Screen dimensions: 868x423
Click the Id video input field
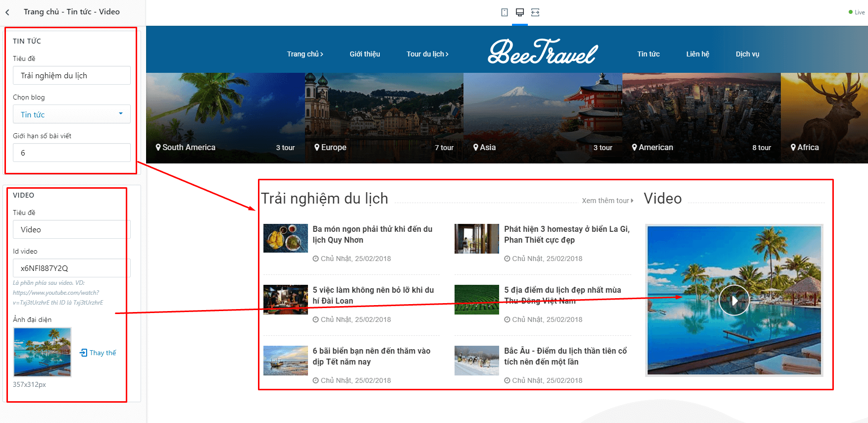click(x=72, y=268)
